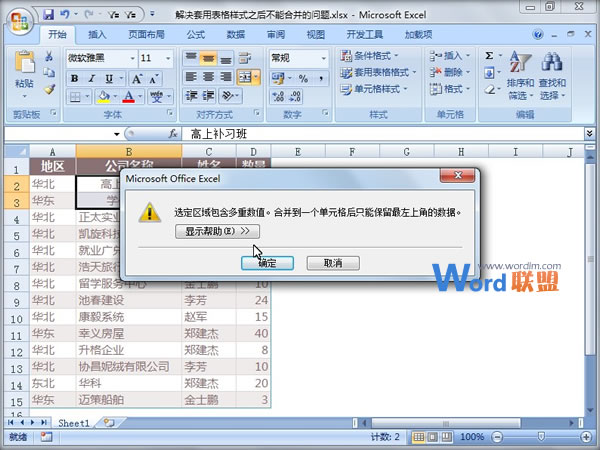The image size is (600, 450).
Task: Switch to the 插入 ribbon tab
Action: [x=97, y=34]
